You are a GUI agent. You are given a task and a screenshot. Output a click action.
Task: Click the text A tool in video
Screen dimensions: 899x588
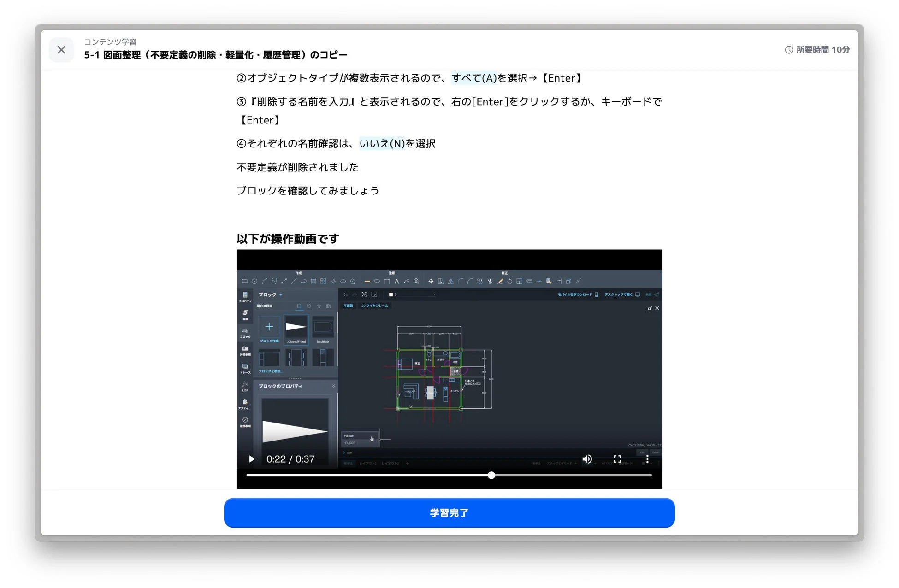[396, 281]
